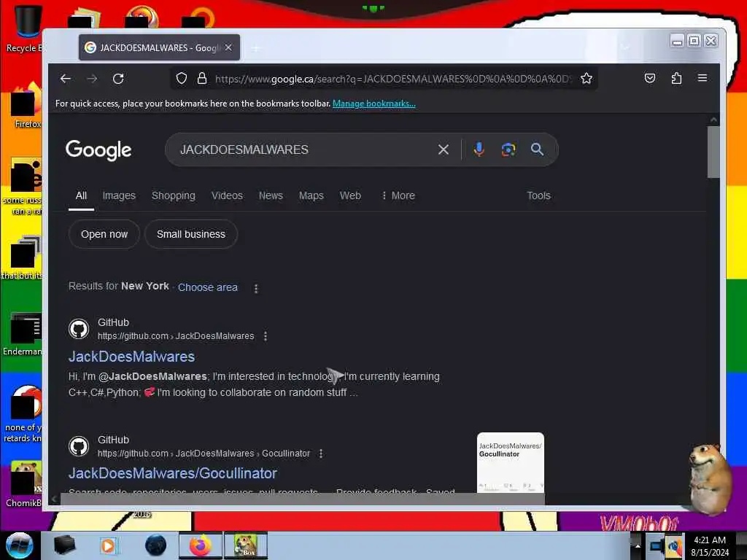
Task: Click GitHub favicon of first result
Action: (79, 329)
